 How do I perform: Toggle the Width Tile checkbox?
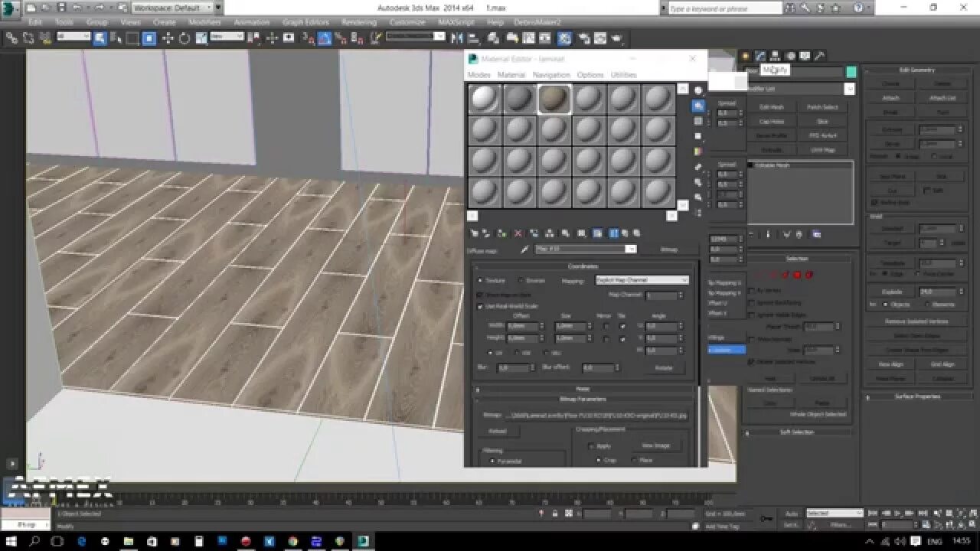[622, 326]
